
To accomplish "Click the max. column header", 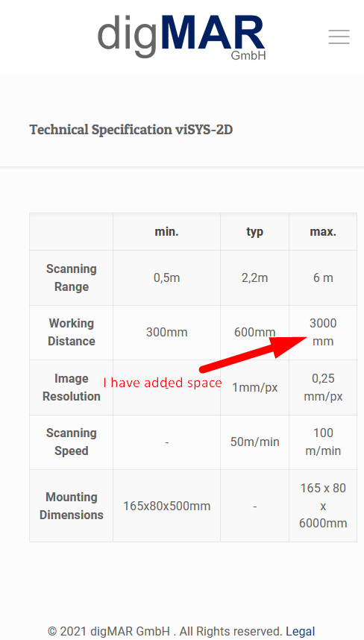I will point(323,232).
